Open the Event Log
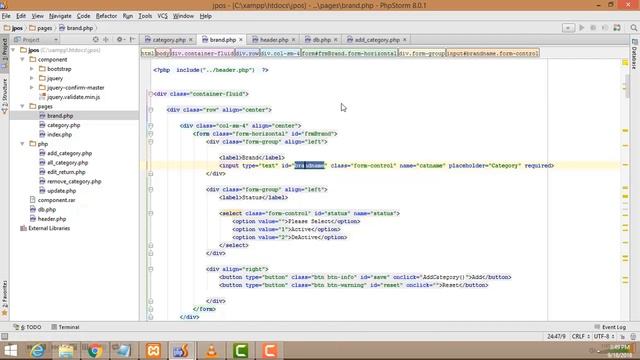Image resolution: width=640 pixels, height=360 pixels. tap(610, 327)
